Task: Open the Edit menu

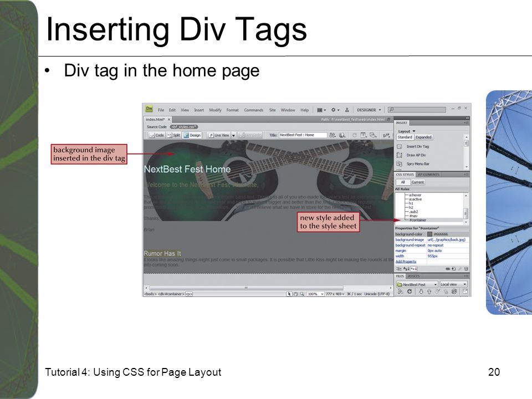Action: point(172,110)
